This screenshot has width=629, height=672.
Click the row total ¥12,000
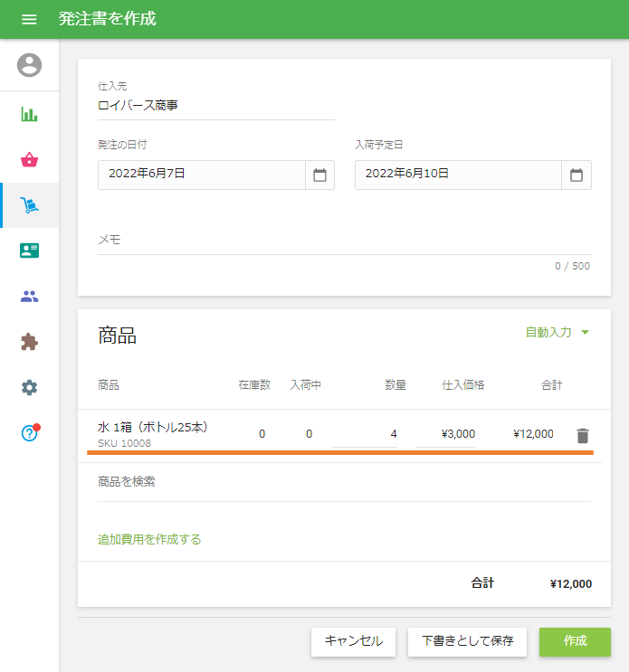coord(533,434)
